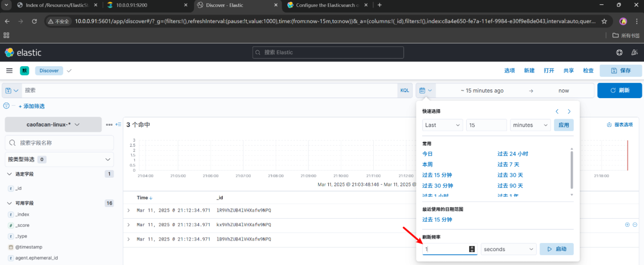The width and height of the screenshot is (644, 265).
Task: Bookmark this page with star icon
Action: click(604, 21)
